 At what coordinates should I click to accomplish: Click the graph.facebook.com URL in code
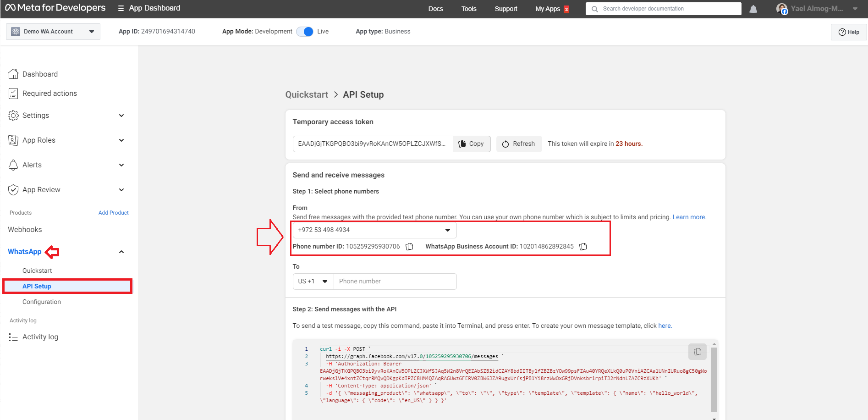(412, 357)
